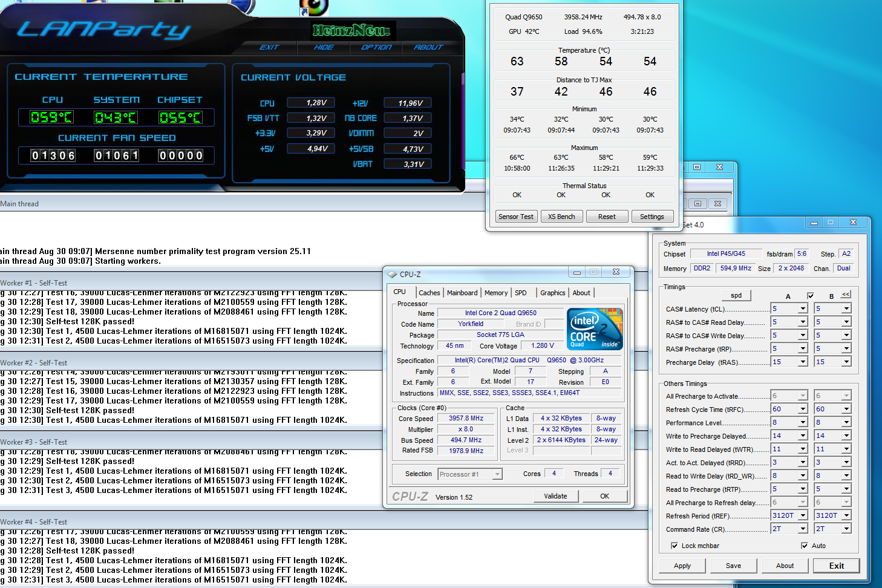Click the LANParty logo
Screen dimensions: 882x588
point(103,29)
